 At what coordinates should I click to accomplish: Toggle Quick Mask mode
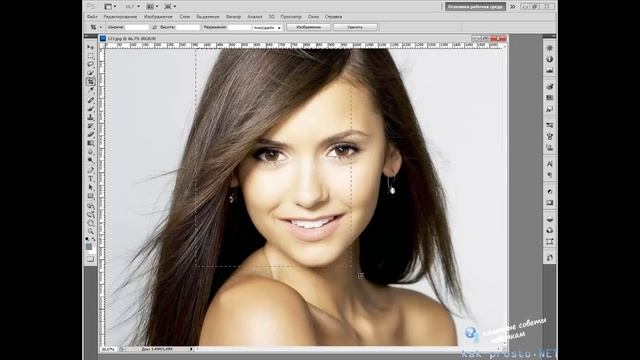pos(91,259)
